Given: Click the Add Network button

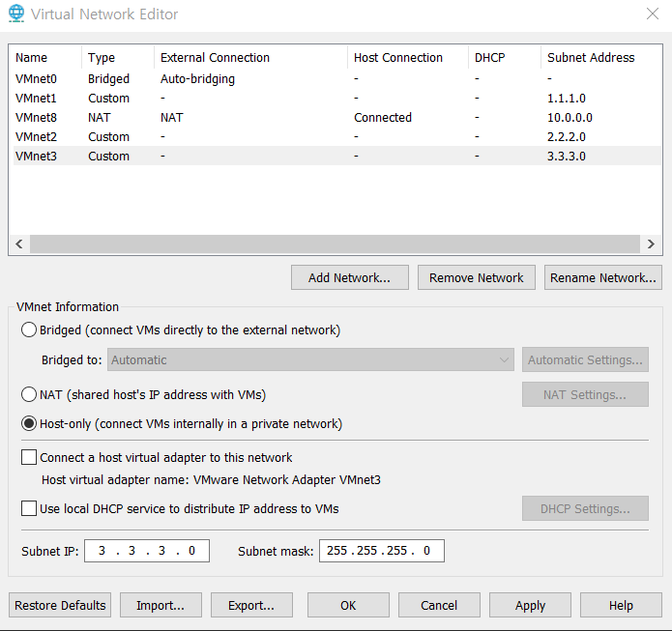Looking at the screenshot, I should tap(350, 277).
